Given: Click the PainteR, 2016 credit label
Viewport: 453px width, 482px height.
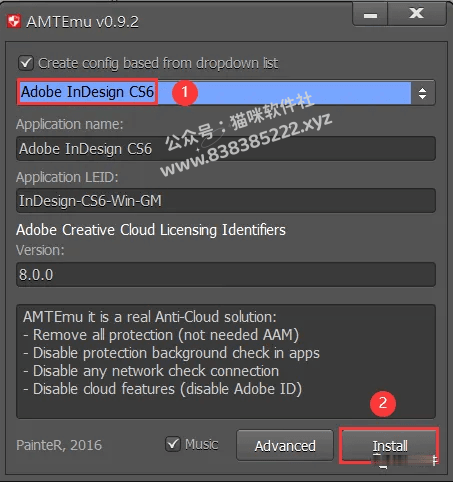Looking at the screenshot, I should point(59,445).
